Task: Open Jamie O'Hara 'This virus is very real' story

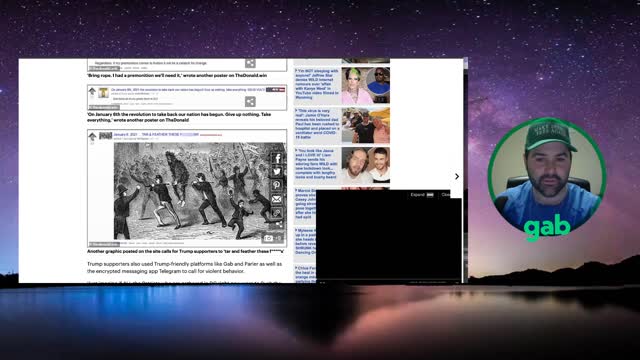Action: click(x=317, y=124)
